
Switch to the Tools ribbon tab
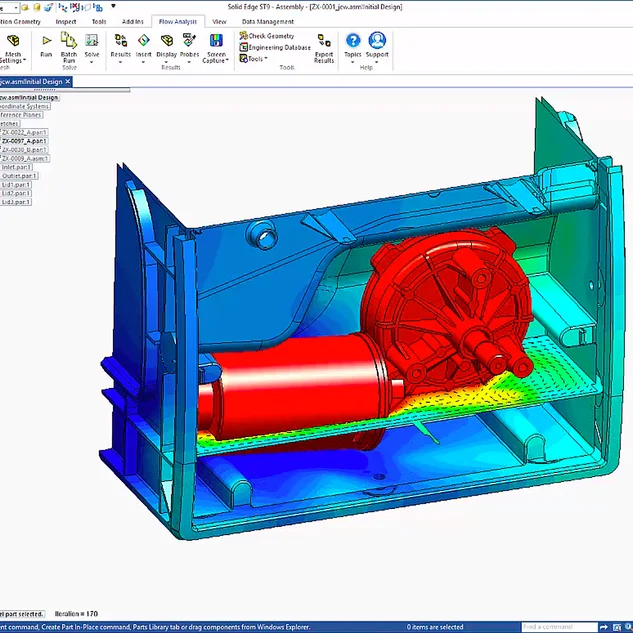(x=99, y=22)
